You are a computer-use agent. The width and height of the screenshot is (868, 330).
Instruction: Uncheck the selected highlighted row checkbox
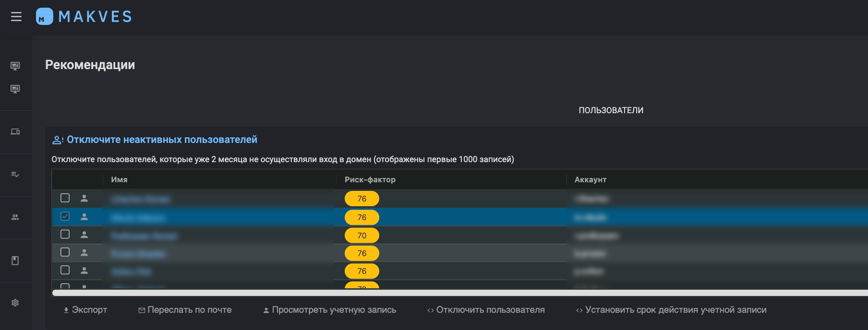[65, 216]
